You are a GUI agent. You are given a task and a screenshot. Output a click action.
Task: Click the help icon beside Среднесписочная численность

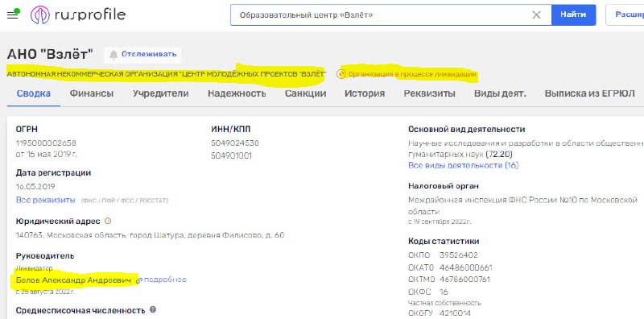[x=153, y=309]
